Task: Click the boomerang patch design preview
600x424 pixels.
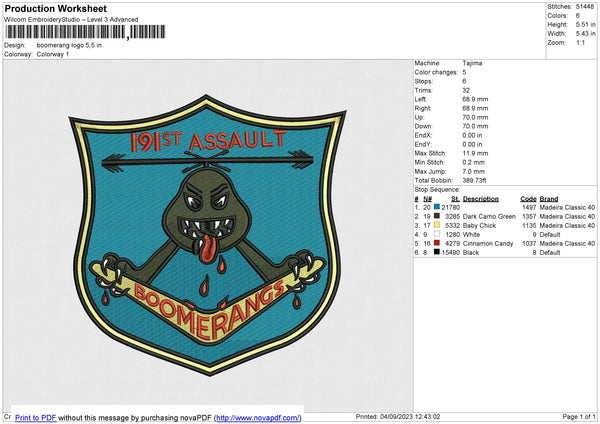Action: pos(207,235)
